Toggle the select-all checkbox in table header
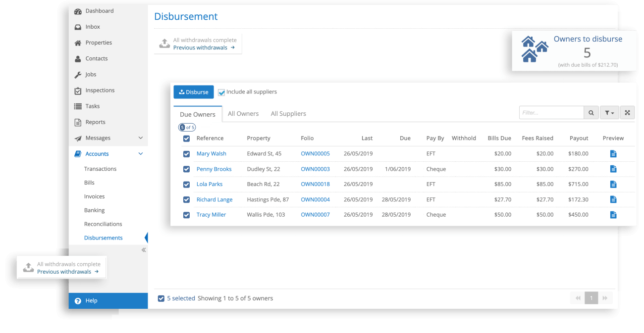This screenshot has width=644, height=333. click(186, 139)
